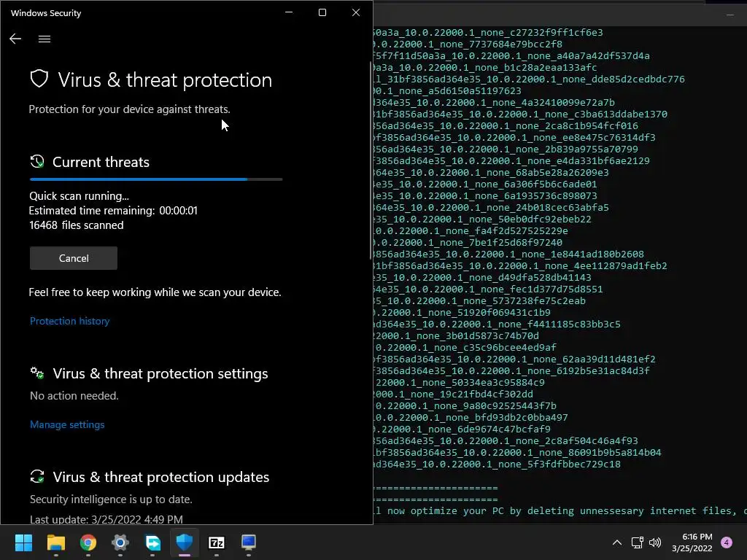Click the Windows Security vertical scrollbar
Viewport: 747px width, 560px height.
[371, 160]
